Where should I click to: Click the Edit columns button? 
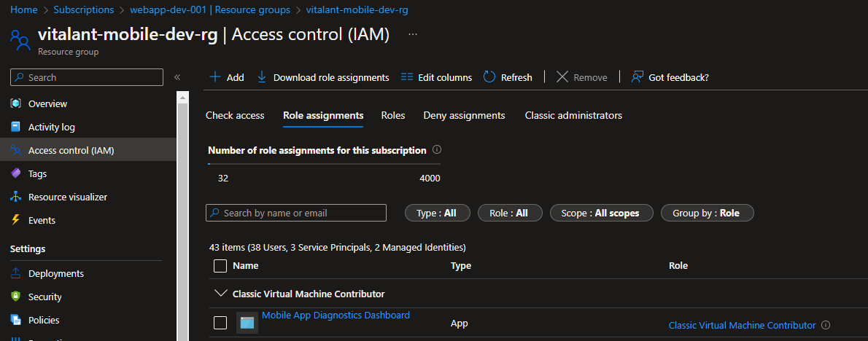point(436,77)
